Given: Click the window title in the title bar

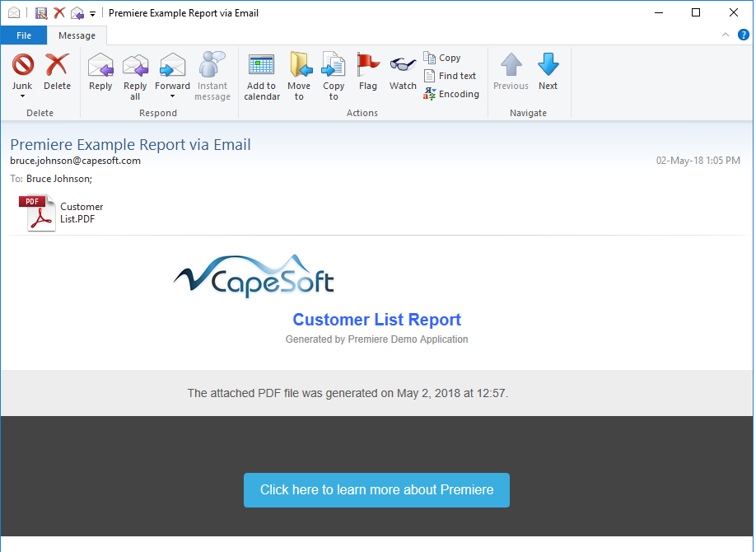Looking at the screenshot, I should tap(183, 13).
